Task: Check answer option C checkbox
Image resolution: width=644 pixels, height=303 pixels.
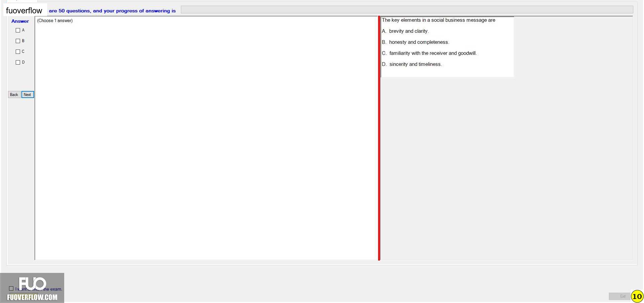Action: click(x=18, y=52)
